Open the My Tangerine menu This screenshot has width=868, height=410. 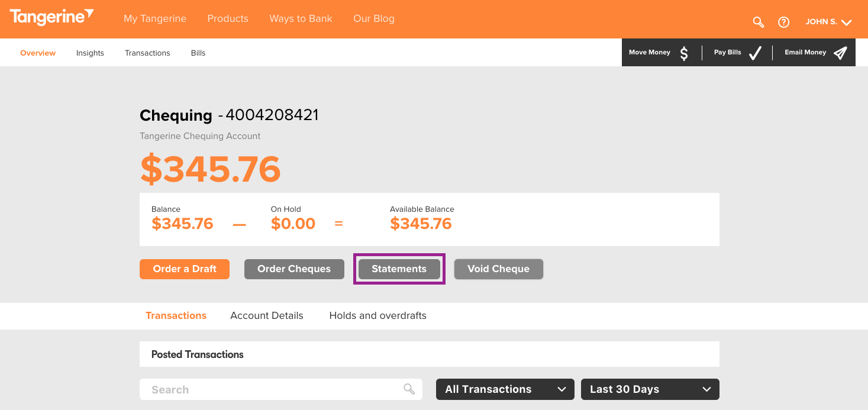coord(155,18)
